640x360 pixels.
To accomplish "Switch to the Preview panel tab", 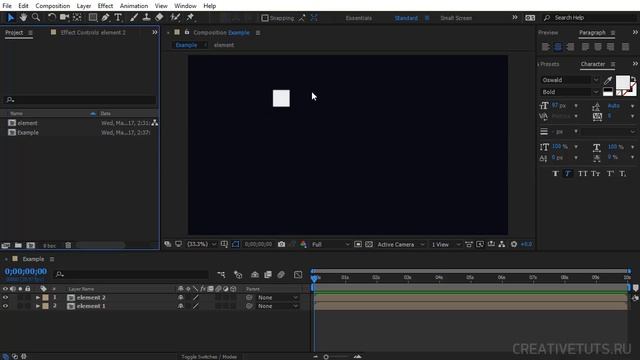I will coord(548,32).
